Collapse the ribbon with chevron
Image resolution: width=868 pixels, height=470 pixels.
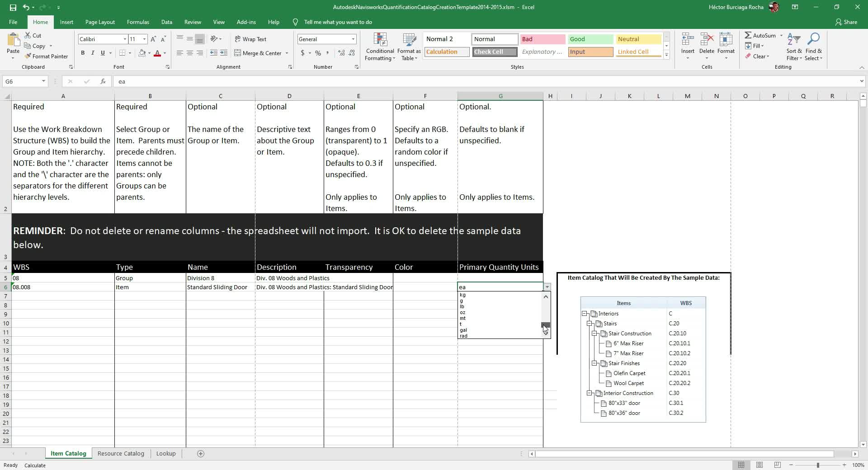pos(861,67)
